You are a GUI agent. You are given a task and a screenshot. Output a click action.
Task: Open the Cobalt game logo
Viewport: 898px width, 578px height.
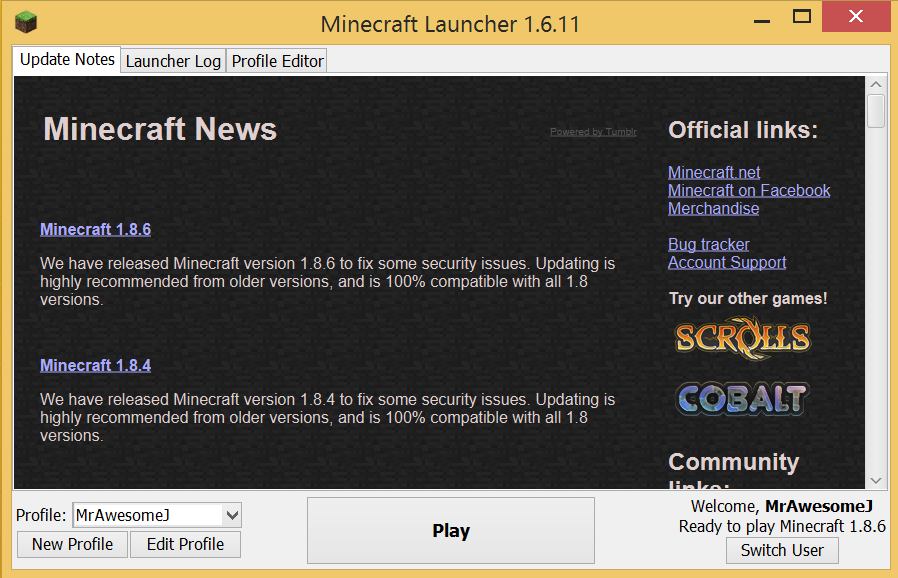click(743, 399)
